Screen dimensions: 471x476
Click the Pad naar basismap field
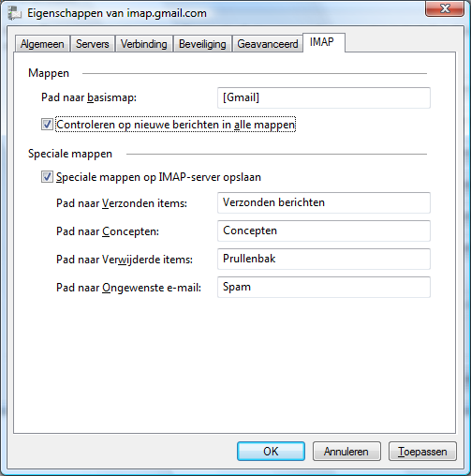[x=324, y=97]
